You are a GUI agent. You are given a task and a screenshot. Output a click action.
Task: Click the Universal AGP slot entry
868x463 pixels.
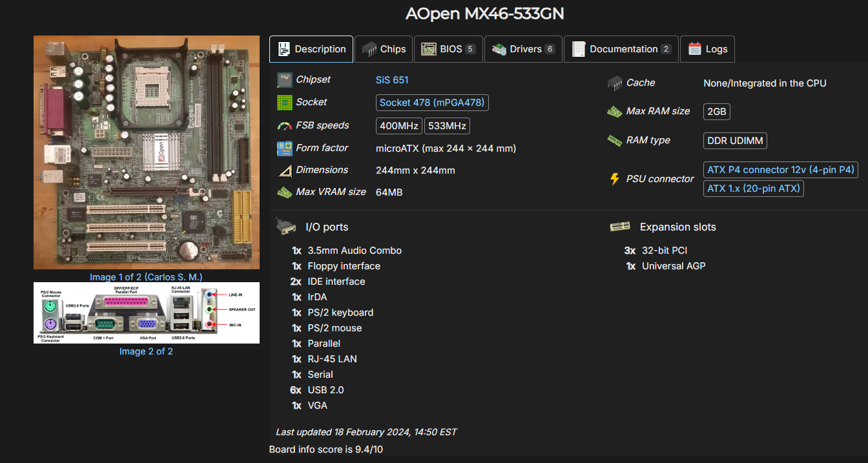point(674,266)
